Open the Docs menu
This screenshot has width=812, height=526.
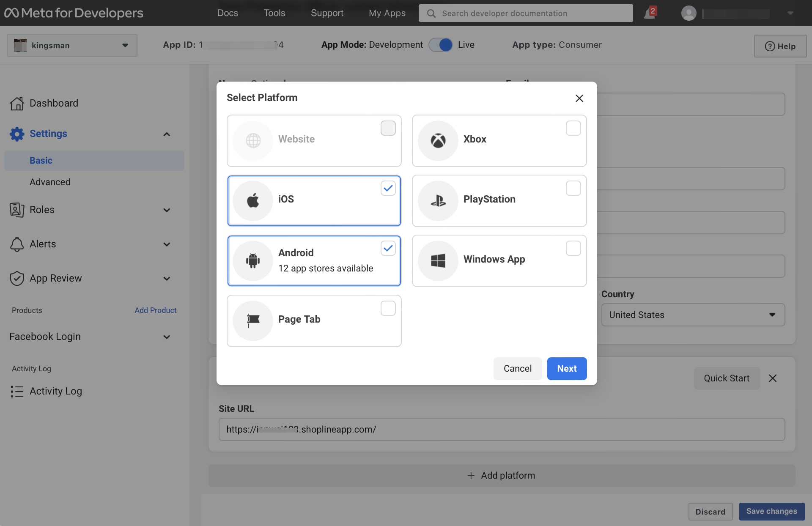click(228, 13)
